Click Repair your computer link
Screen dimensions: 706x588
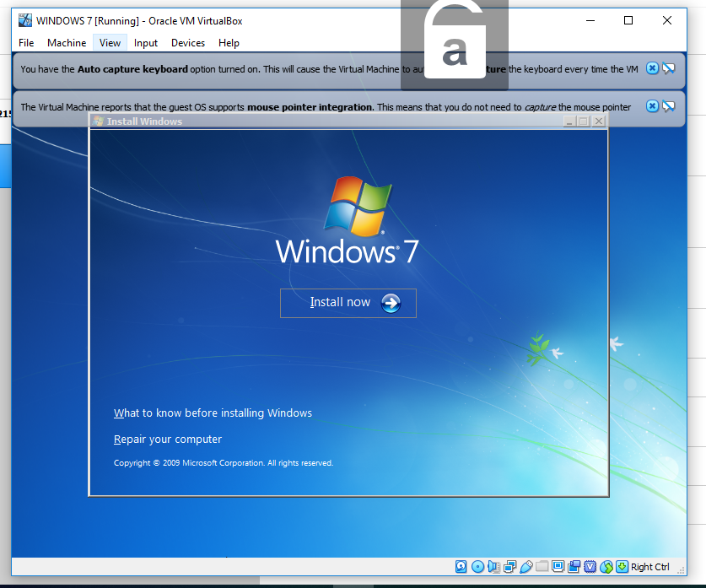168,439
